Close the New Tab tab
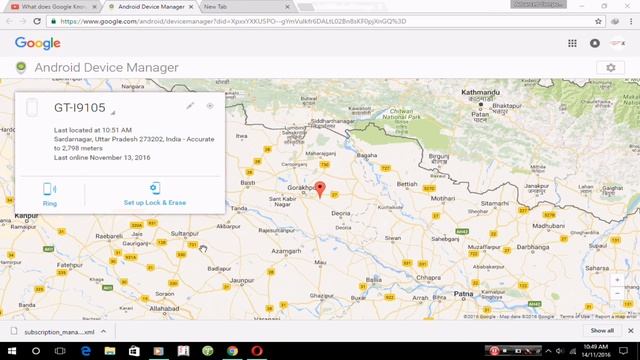 pos(287,7)
